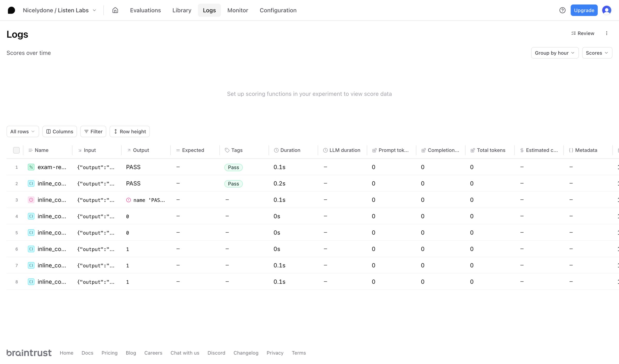Open the Privacy footer link
Image resolution: width=619 pixels, height=364 pixels.
tap(275, 353)
